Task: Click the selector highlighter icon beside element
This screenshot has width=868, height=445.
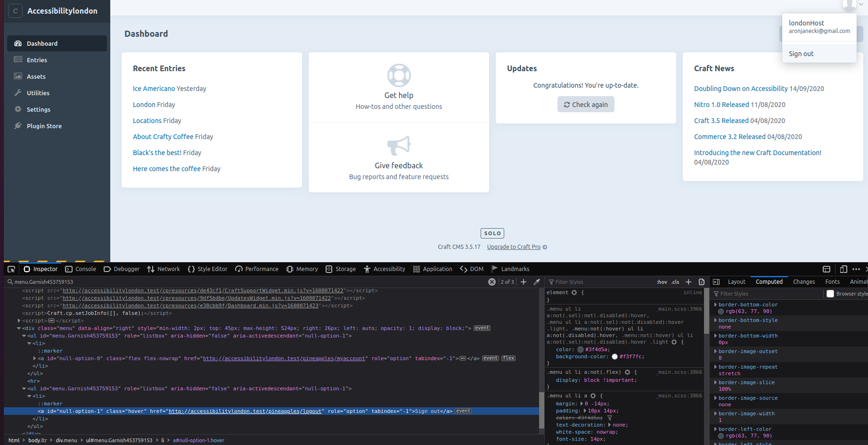Action: click(x=574, y=293)
